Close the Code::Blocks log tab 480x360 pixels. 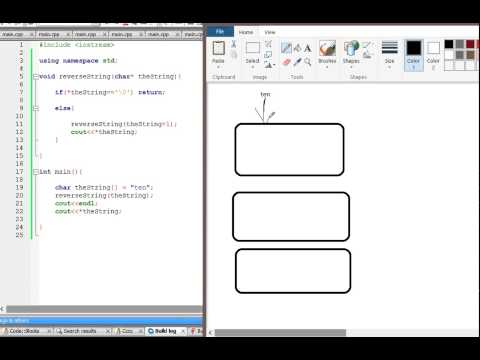point(49,331)
